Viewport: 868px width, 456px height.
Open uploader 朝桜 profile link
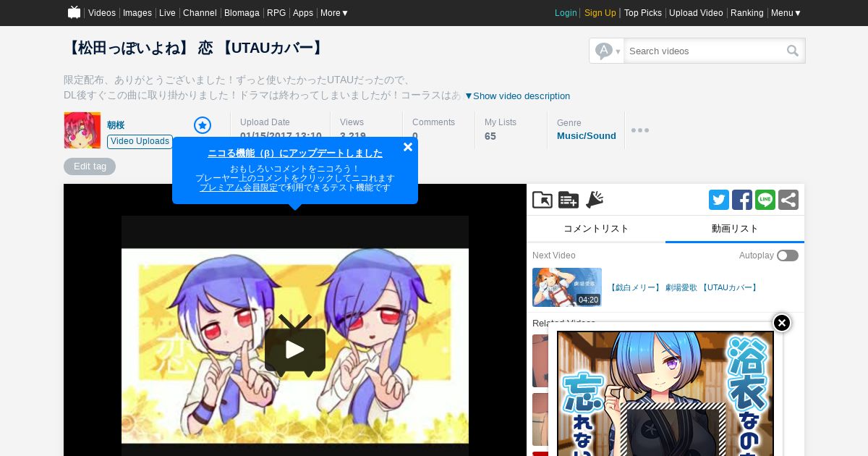click(116, 125)
